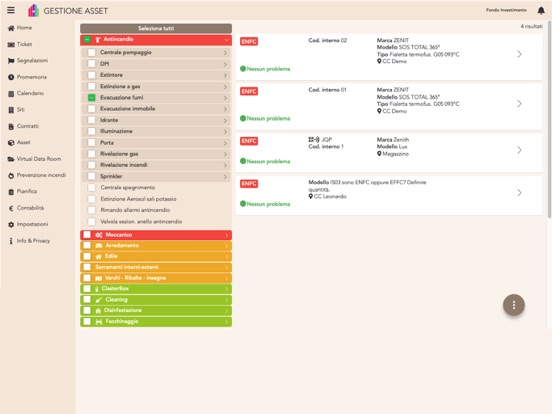The height and width of the screenshot is (414, 552).
Task: Open notifications bell icon
Action: [x=541, y=11]
